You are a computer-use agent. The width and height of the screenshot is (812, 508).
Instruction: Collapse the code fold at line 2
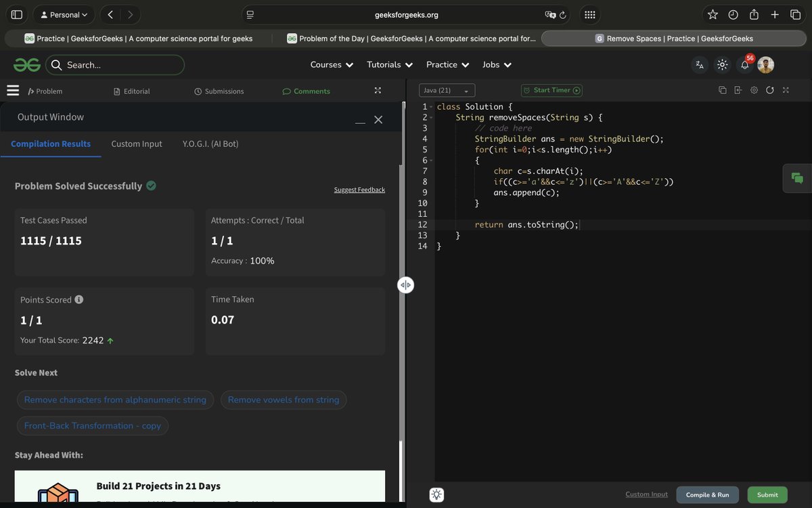pyautogui.click(x=430, y=118)
